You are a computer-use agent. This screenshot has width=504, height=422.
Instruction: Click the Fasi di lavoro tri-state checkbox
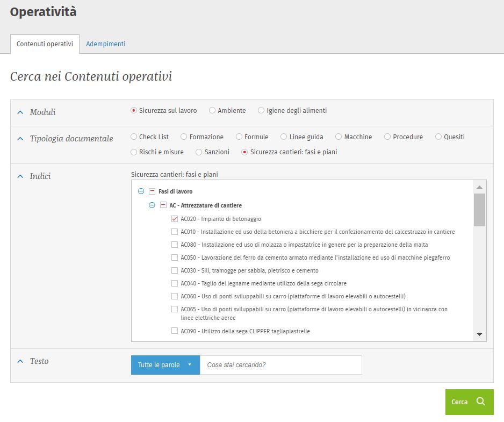pyautogui.click(x=152, y=191)
